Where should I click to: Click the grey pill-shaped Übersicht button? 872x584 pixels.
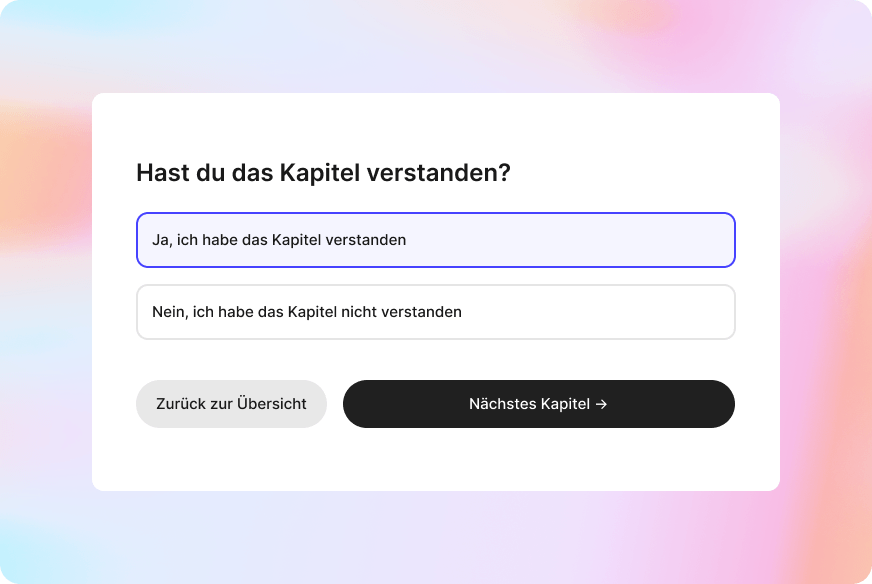pyautogui.click(x=231, y=404)
